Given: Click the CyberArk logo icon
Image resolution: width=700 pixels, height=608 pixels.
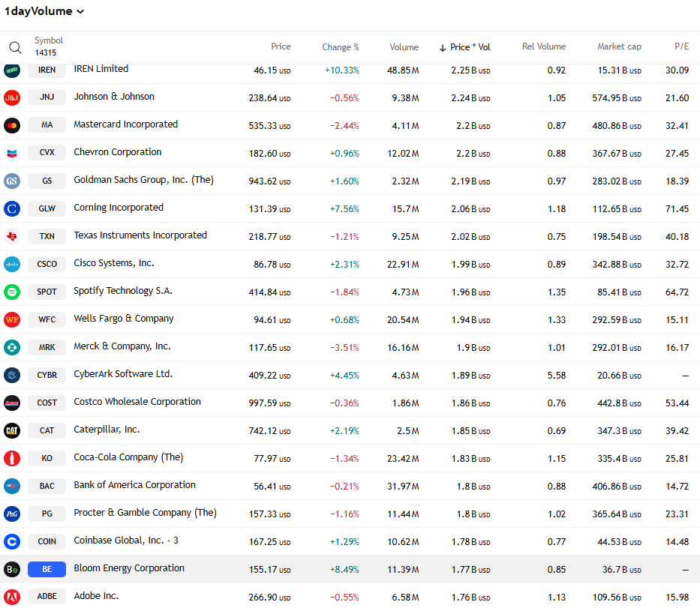Looking at the screenshot, I should (12, 375).
